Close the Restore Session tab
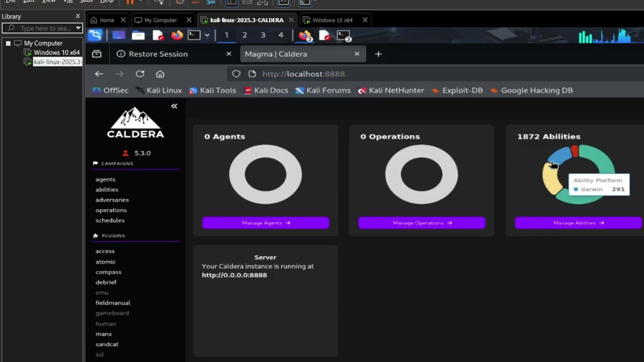 (x=228, y=54)
